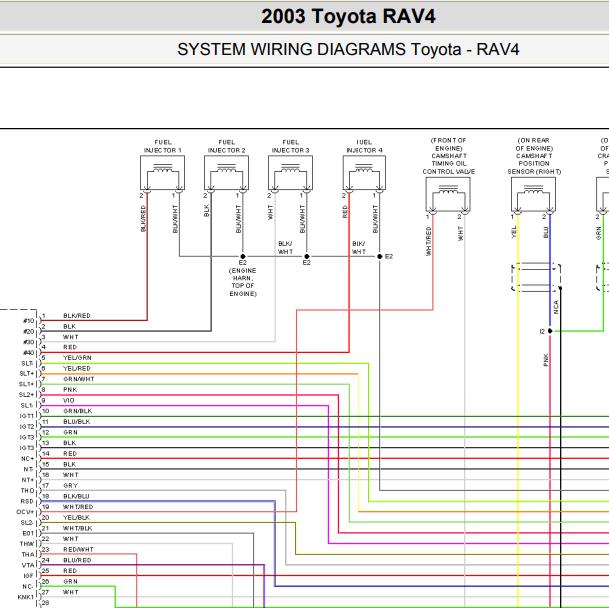Click the I2 splice dot
This screenshot has height=608, width=609.
[550, 331]
